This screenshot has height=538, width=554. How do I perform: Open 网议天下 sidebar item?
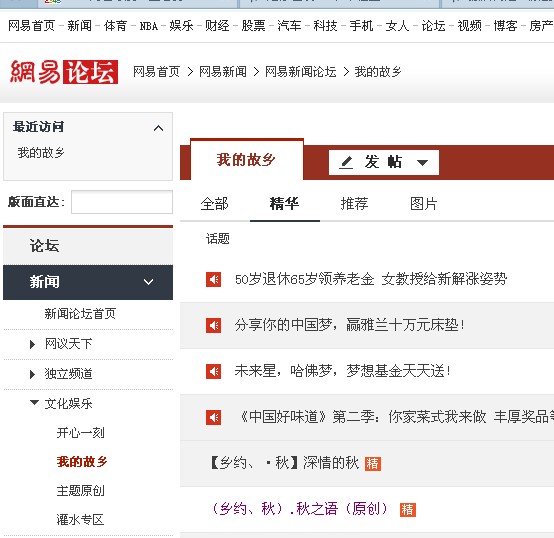pyautogui.click(x=69, y=344)
